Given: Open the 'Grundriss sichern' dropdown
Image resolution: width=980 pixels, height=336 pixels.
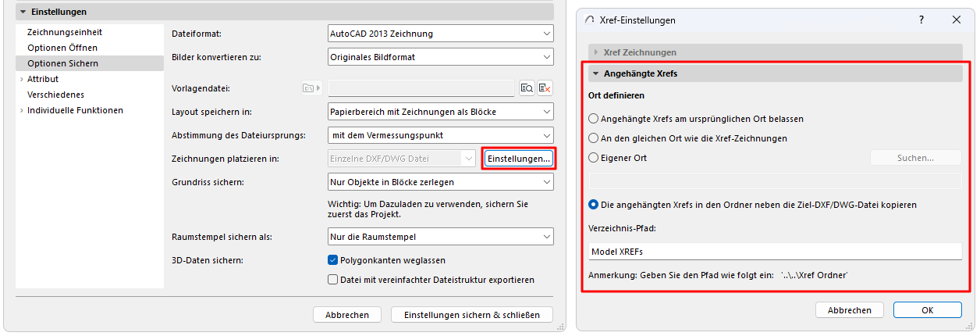Looking at the screenshot, I should (x=441, y=182).
